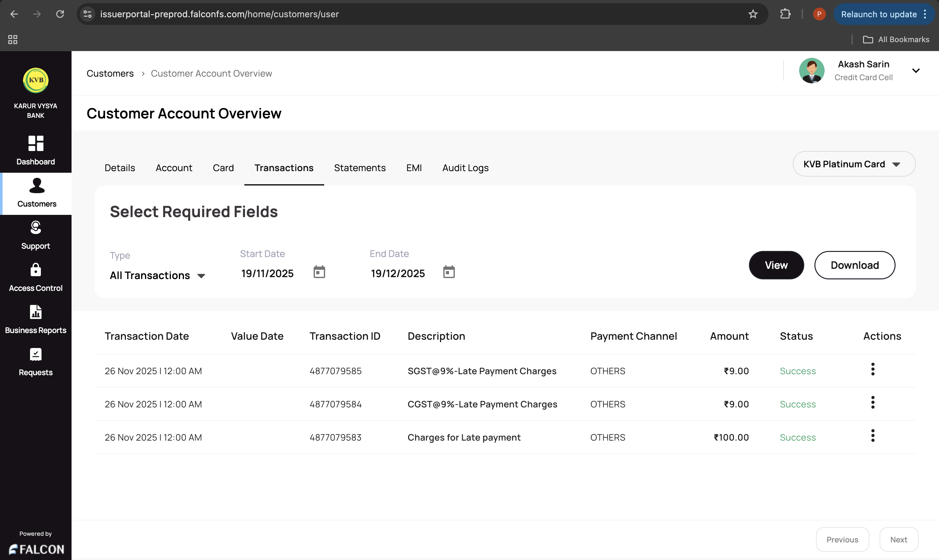Image resolution: width=939 pixels, height=560 pixels.
Task: Bookmark page with star icon
Action: [x=753, y=14]
